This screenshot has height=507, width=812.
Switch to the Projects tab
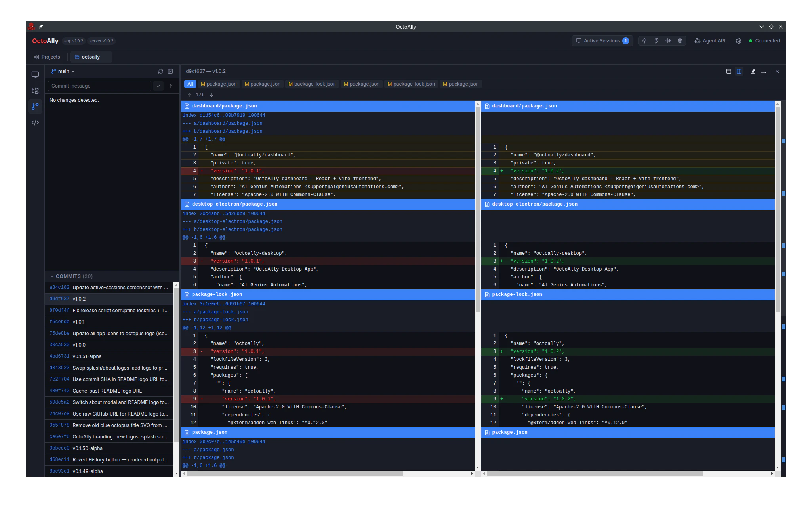tap(47, 57)
